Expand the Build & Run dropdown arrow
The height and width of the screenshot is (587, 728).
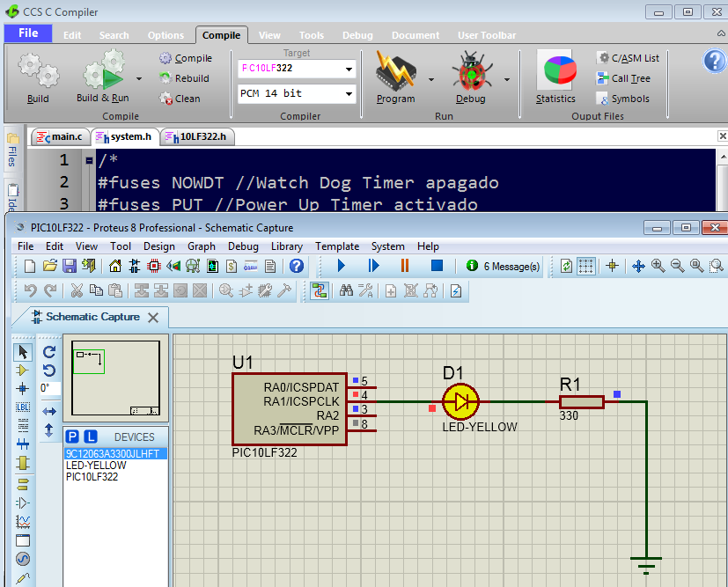139,79
